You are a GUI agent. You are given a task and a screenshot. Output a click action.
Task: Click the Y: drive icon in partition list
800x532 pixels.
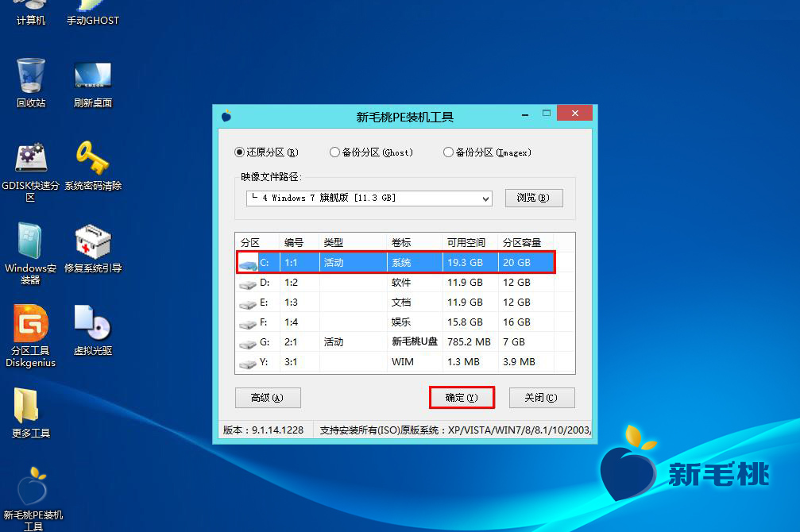[x=249, y=364]
